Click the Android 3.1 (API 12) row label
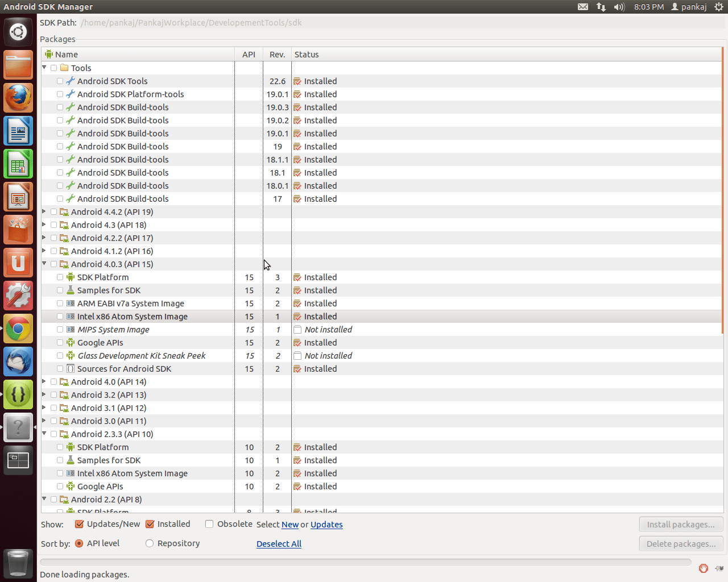The height and width of the screenshot is (582, 728). [109, 408]
